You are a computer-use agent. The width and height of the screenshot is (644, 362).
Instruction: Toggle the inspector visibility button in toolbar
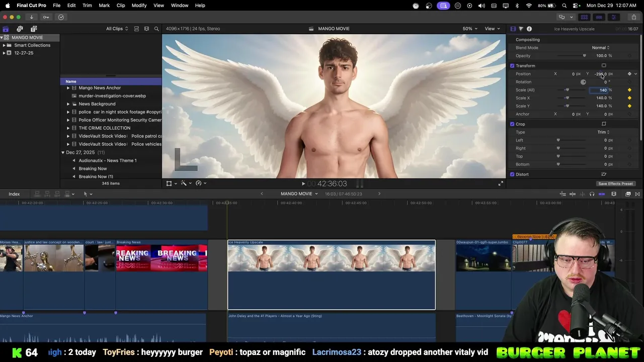613,17
